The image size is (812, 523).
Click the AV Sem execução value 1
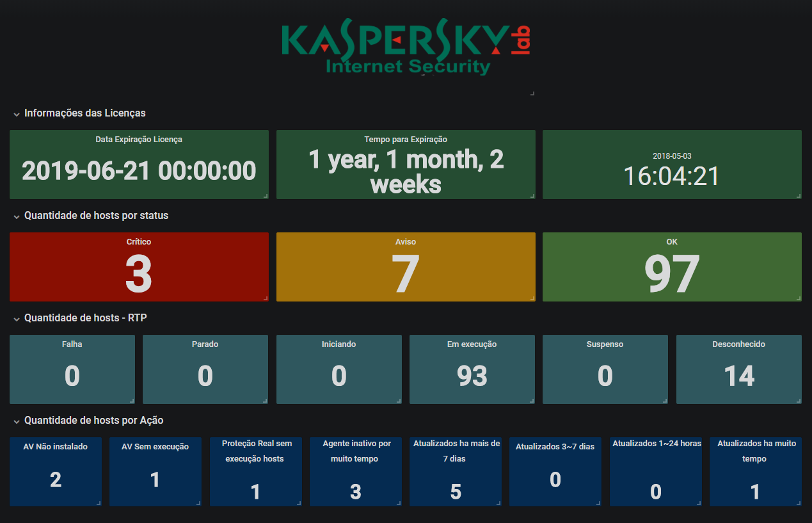[x=155, y=479]
